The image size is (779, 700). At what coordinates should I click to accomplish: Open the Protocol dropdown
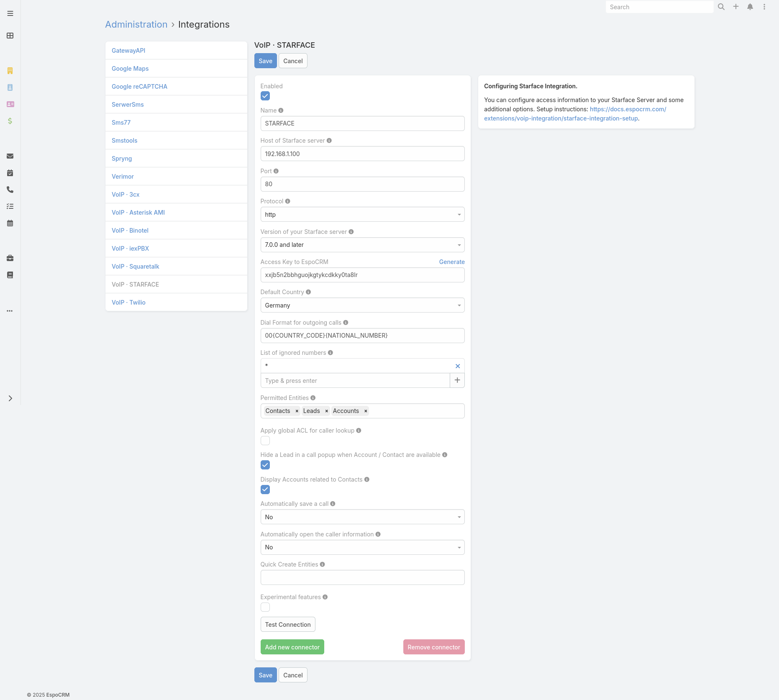362,214
